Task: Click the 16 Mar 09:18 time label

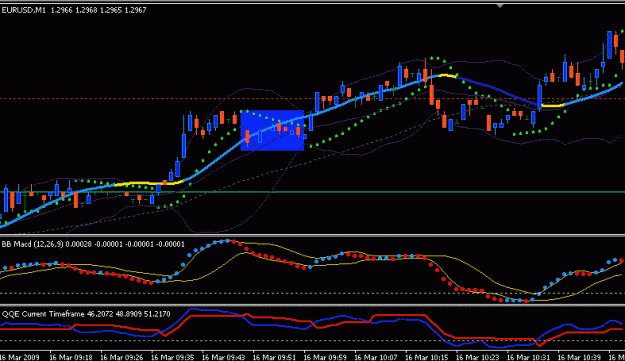Action: (x=71, y=357)
